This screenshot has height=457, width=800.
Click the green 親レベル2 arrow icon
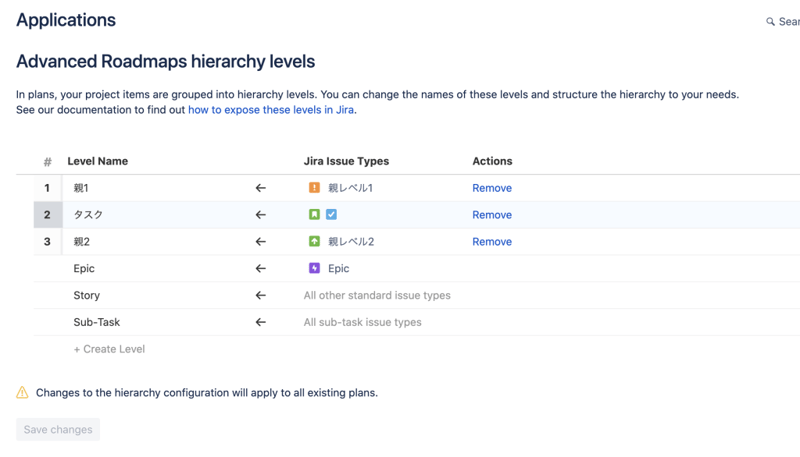click(314, 242)
